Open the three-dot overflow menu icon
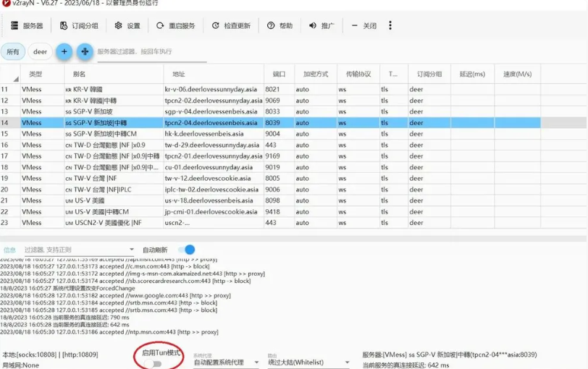588x369 pixels. [390, 25]
